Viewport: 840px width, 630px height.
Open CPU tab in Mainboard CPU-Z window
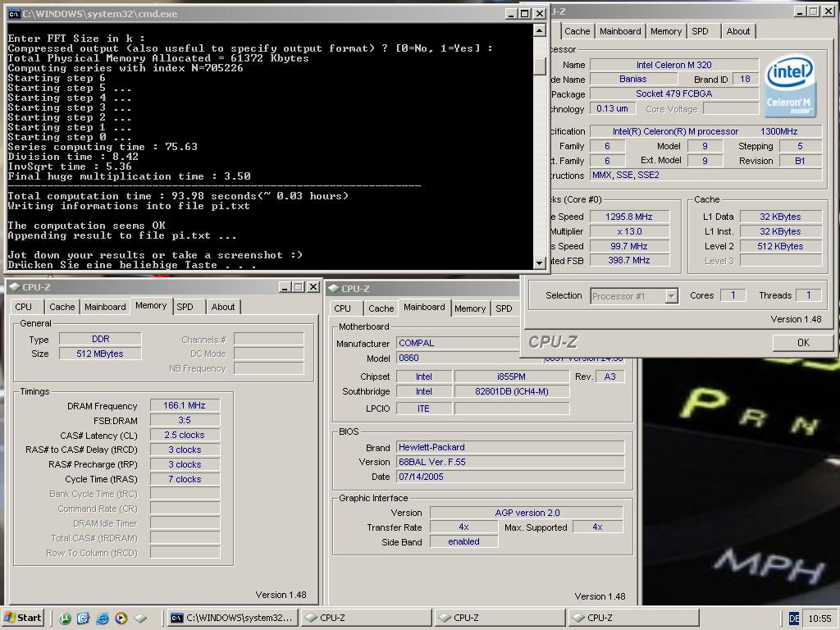(342, 308)
